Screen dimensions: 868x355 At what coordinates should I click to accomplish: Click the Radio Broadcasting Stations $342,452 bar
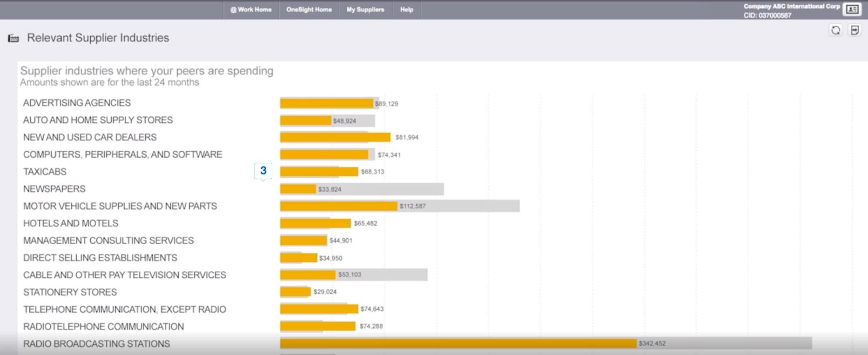click(x=458, y=343)
